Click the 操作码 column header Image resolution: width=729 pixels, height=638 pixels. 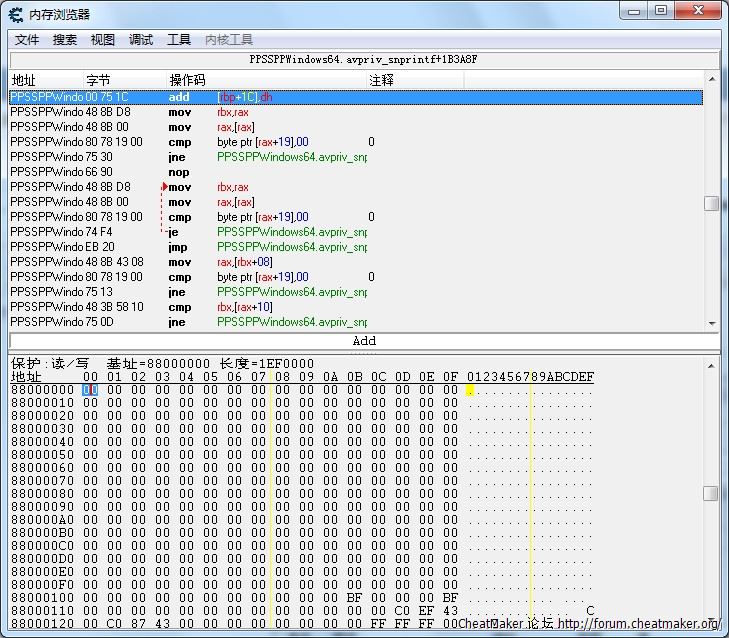tap(187, 80)
